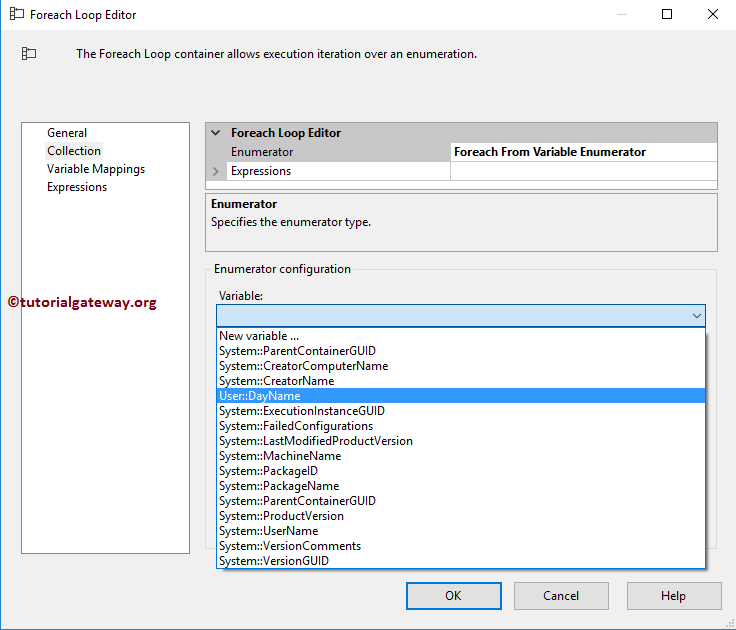Select System::VersionComments variable
The width and height of the screenshot is (736, 630).
pos(461,546)
